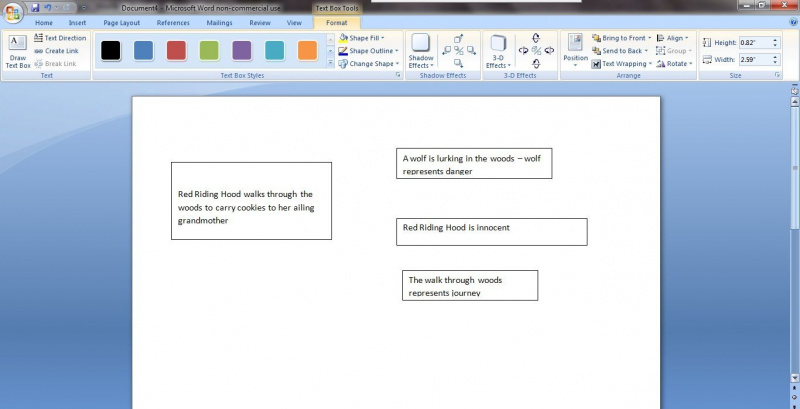Open the Review tab
The height and width of the screenshot is (409, 800).
tap(260, 23)
